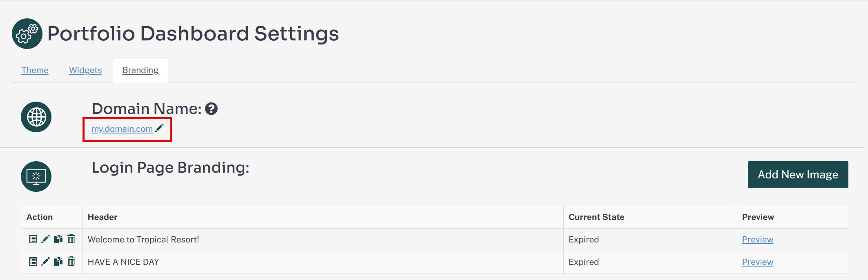Copy the HAVE A NICE DAY entry
The image size is (868, 280).
58,262
